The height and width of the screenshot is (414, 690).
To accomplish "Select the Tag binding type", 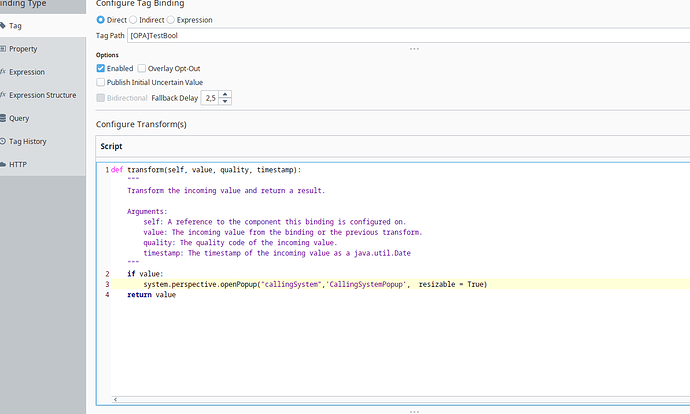I will tap(43, 26).
